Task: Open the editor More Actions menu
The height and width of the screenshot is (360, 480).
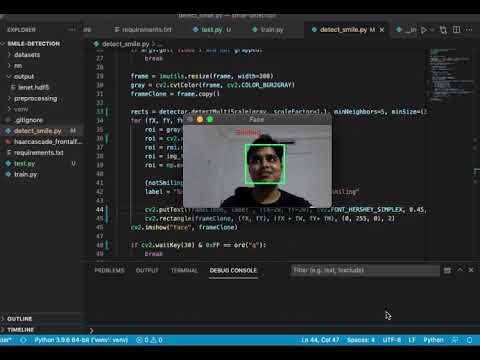Action: (x=469, y=30)
